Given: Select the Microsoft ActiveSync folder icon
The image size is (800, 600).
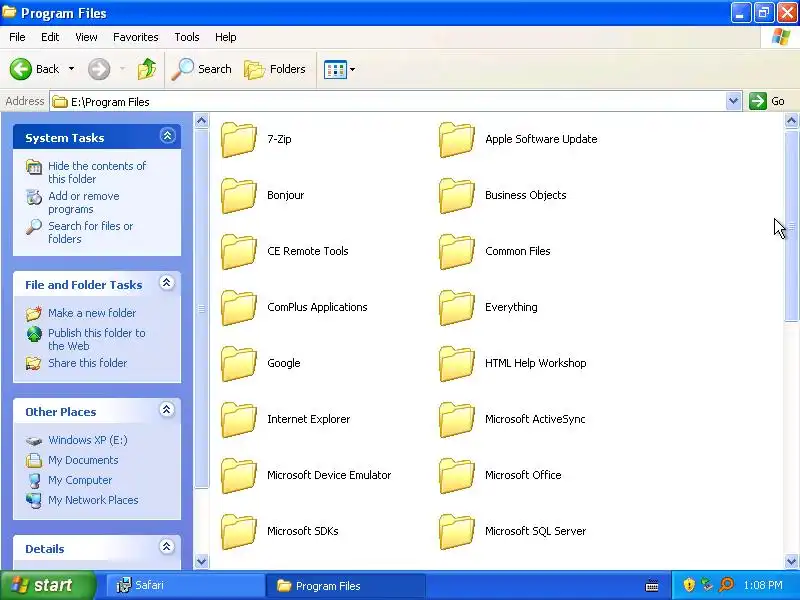Looking at the screenshot, I should coord(457,420).
